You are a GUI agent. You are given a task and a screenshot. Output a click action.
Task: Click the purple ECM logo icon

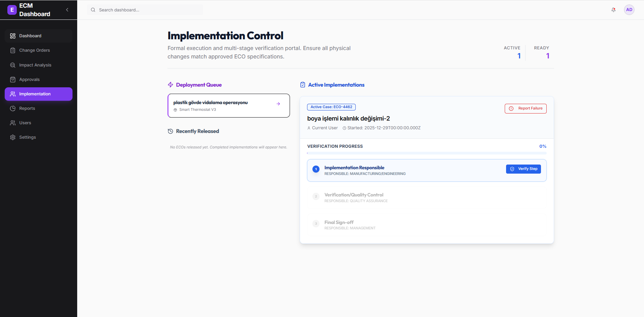12,10
